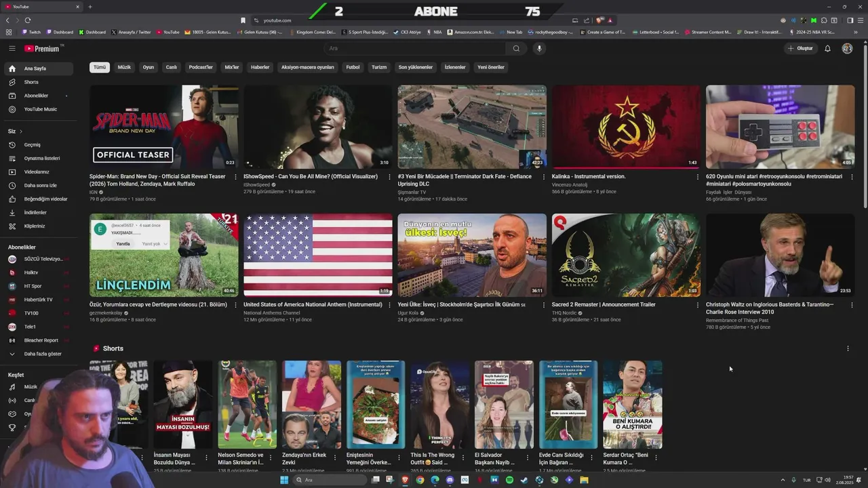This screenshot has width=868, height=488.
Task: Open Windows Start menu
Action: click(x=284, y=480)
